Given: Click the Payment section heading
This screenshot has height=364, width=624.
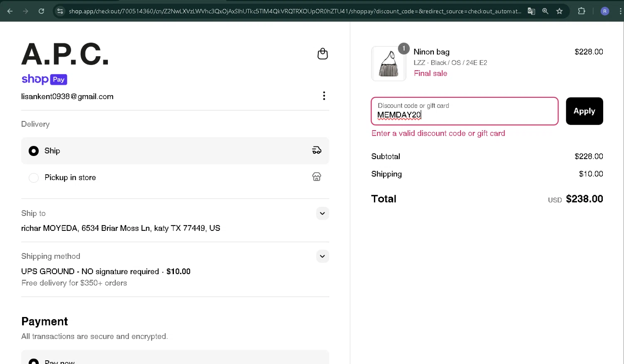Looking at the screenshot, I should pyautogui.click(x=45, y=321).
